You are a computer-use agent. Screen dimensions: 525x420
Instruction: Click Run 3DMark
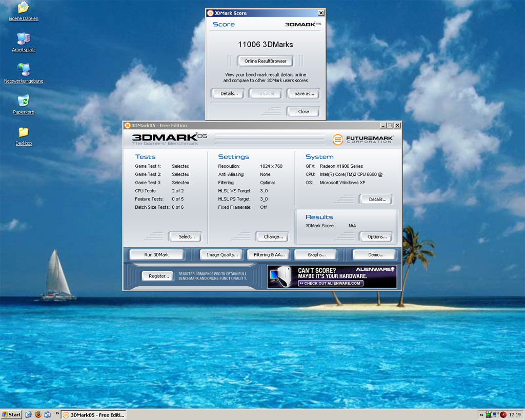156,254
